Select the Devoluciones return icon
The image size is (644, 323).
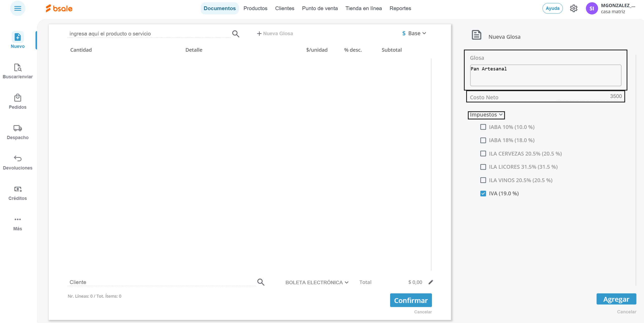[x=18, y=159]
